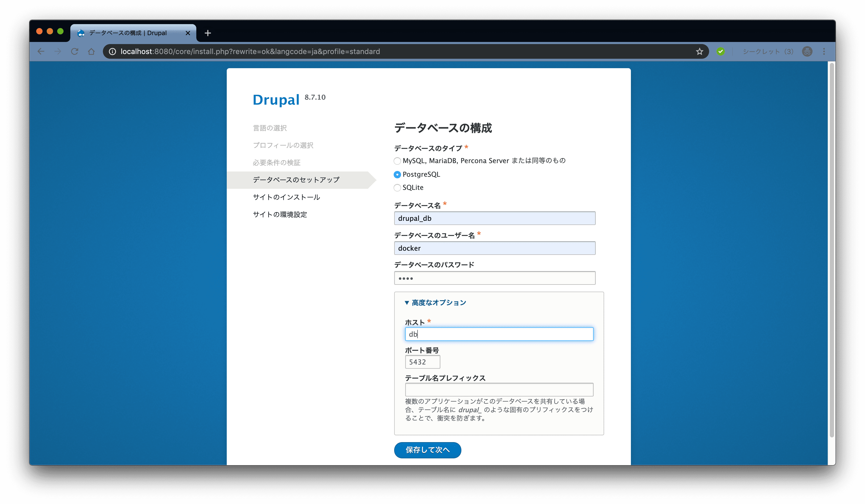Viewport: 865px width, 504px height.
Task: Select MySQL, MariaDB, Percona Server radio button
Action: [x=397, y=161]
